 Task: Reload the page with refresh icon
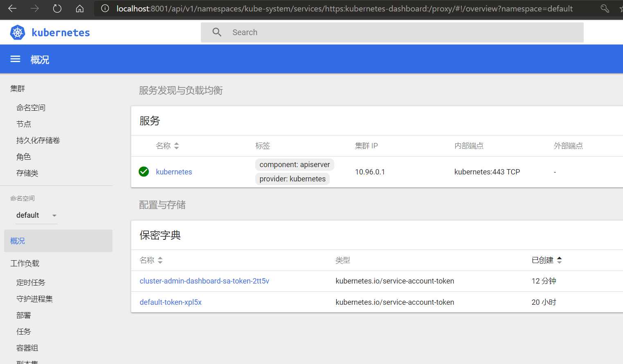point(57,9)
